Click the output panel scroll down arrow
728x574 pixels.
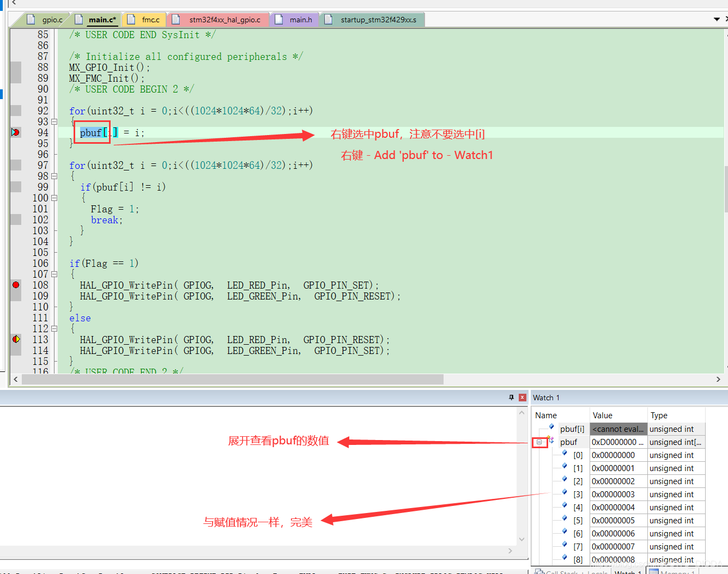(521, 539)
